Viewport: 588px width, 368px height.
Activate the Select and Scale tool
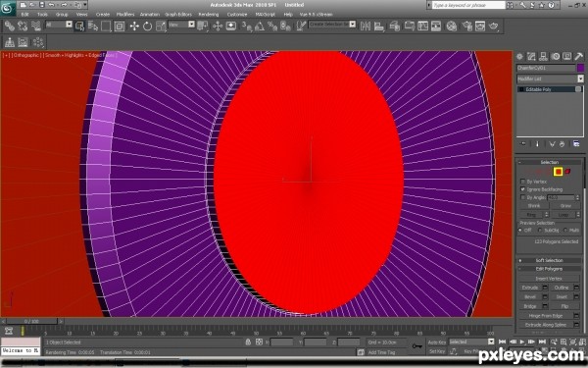pyautogui.click(x=161, y=26)
